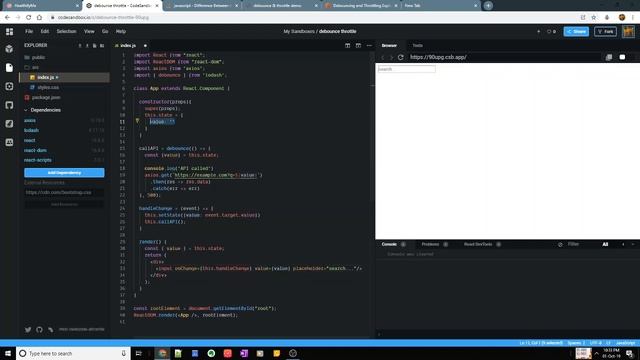The height and width of the screenshot is (360, 640).
Task: Open the CodeSandbox dashboard grid icon
Action: (x=9, y=31)
